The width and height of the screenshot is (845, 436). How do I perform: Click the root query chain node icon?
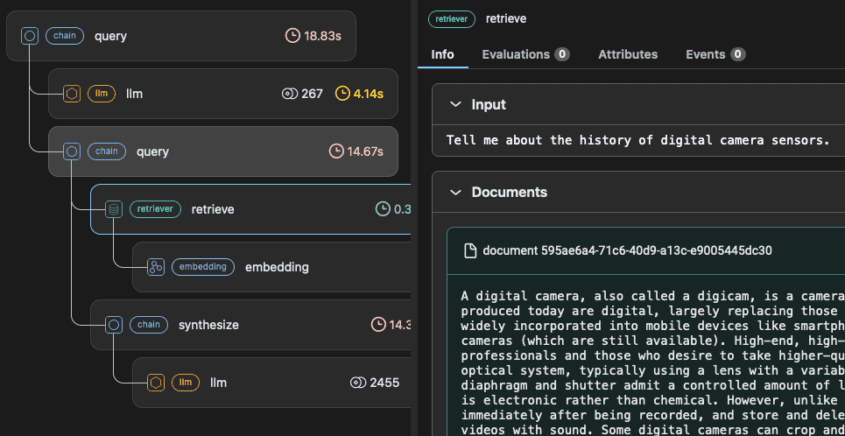click(x=30, y=36)
